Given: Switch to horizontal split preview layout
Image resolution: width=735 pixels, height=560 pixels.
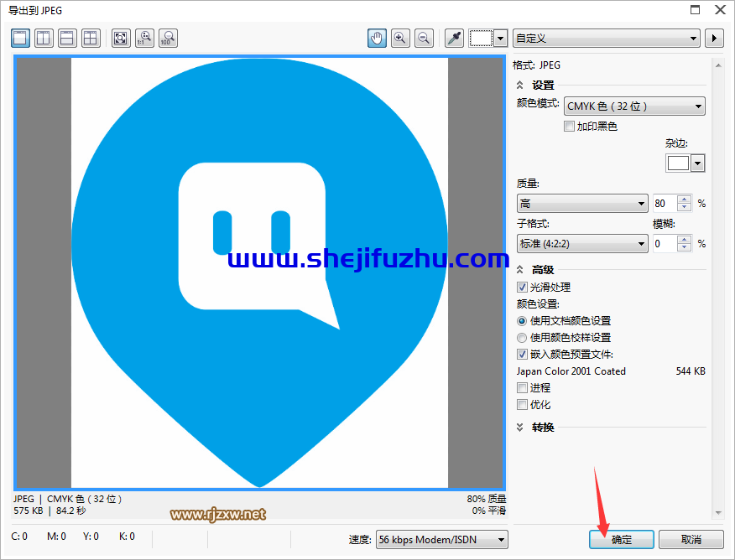Looking at the screenshot, I should pos(67,38).
